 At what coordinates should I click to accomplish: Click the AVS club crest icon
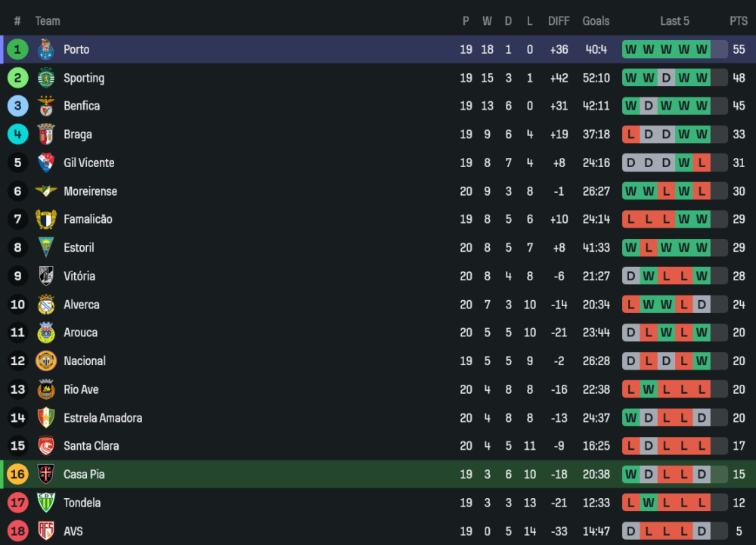(46, 531)
